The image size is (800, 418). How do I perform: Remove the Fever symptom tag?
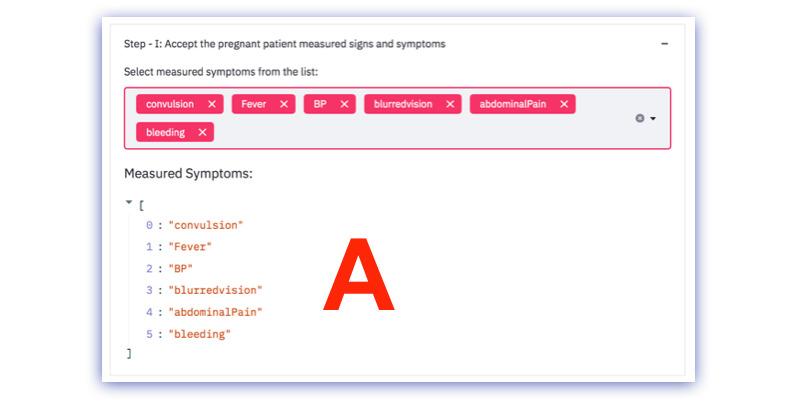pyautogui.click(x=283, y=104)
